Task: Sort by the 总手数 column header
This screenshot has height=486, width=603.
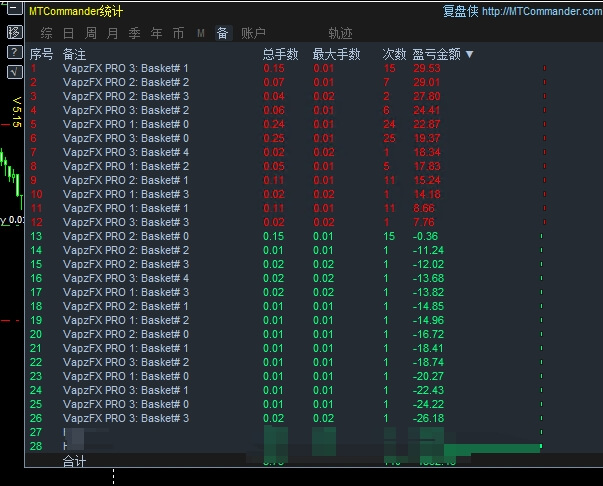Action: tap(280, 54)
